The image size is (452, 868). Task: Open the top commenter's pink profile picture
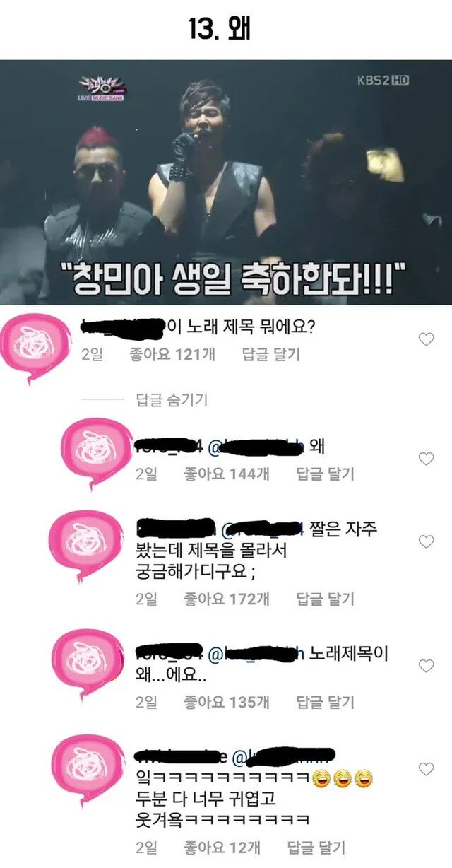(x=34, y=346)
